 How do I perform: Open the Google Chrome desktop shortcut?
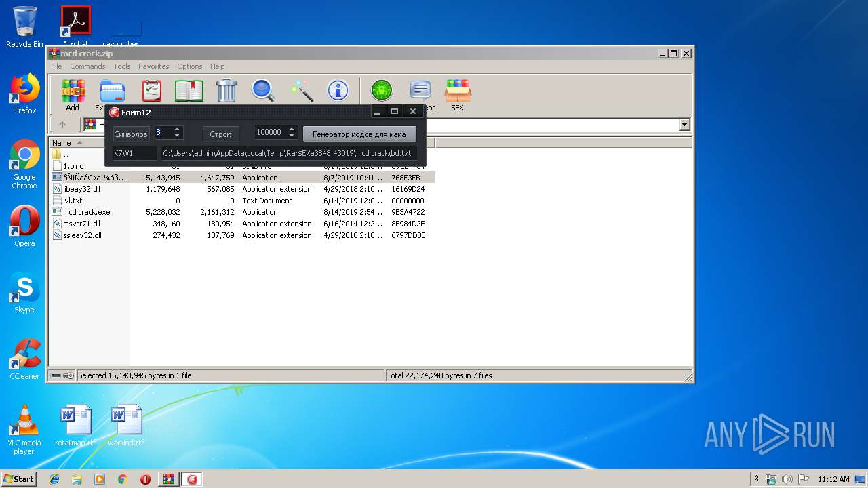click(24, 164)
